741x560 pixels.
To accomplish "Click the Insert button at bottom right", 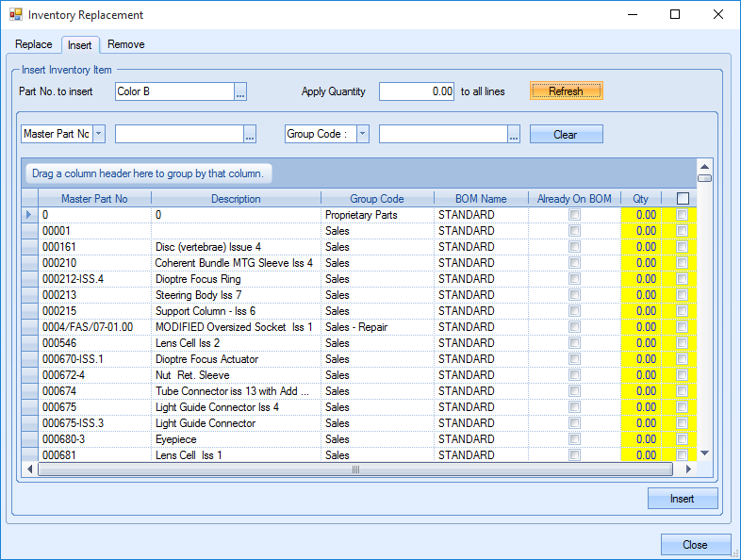I will (x=682, y=499).
